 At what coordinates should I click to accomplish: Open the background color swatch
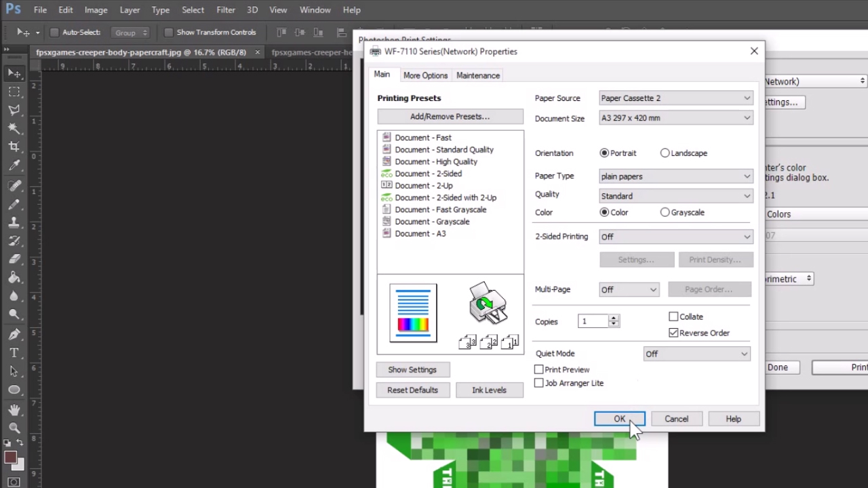(x=19, y=466)
